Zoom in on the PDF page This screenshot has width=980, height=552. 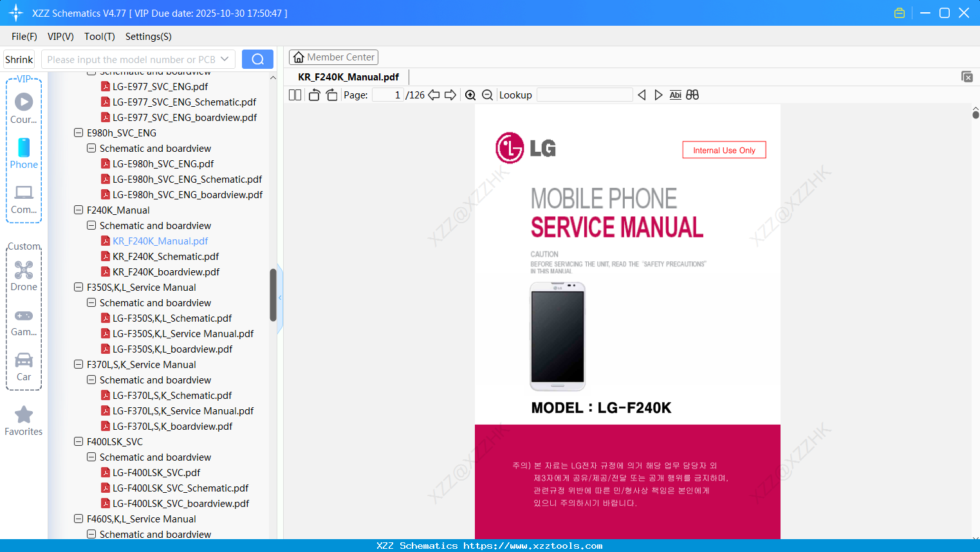470,95
